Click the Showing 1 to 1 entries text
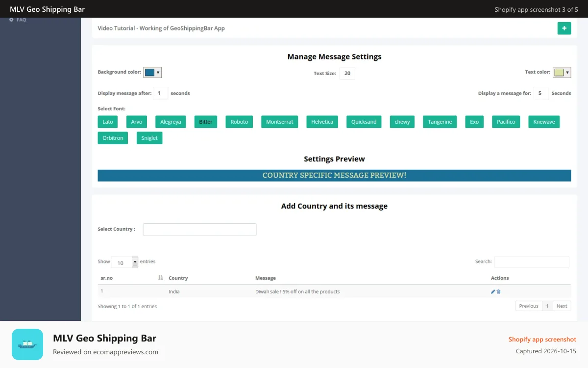 (x=127, y=306)
